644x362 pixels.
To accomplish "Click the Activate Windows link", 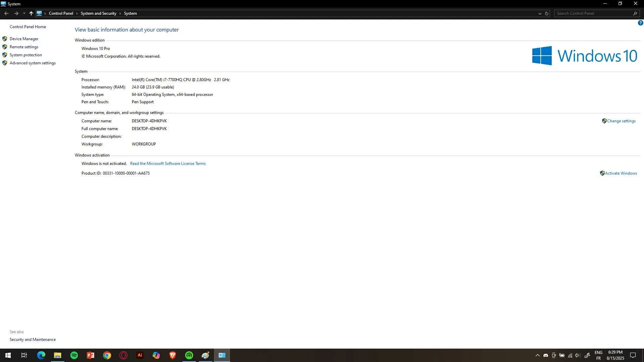I will point(621,173).
